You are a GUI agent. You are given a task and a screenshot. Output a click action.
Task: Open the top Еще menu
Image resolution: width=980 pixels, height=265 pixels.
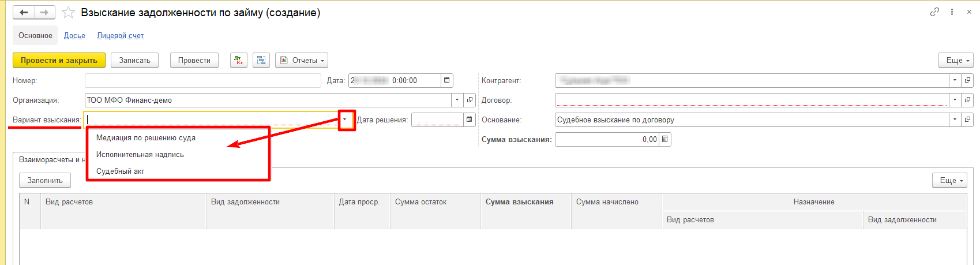(x=956, y=60)
